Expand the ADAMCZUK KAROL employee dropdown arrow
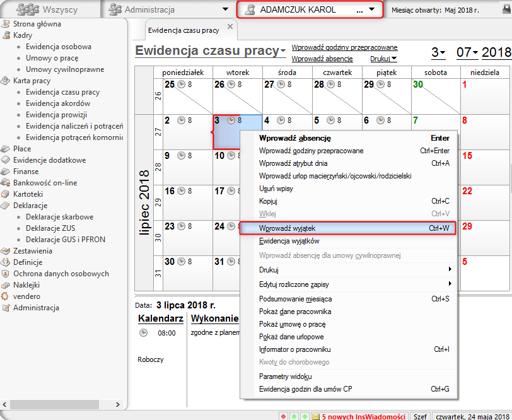The height and width of the screenshot is (420, 512). pos(371,9)
